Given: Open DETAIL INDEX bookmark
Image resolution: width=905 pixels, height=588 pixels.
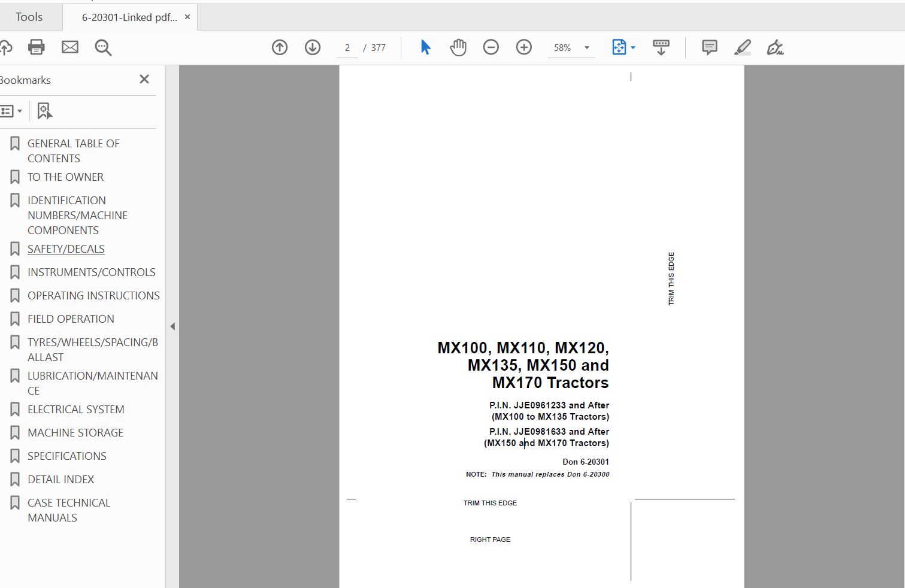Looking at the screenshot, I should coord(60,480).
